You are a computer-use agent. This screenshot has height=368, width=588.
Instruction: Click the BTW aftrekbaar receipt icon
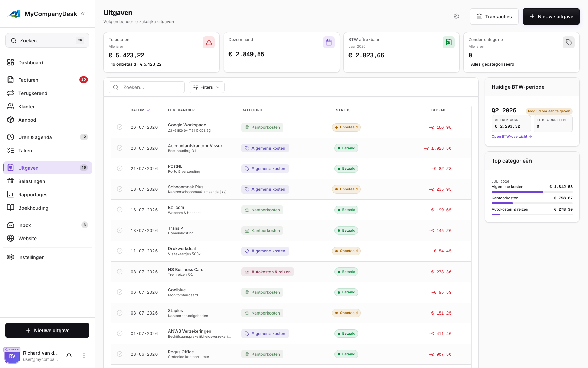(448, 42)
